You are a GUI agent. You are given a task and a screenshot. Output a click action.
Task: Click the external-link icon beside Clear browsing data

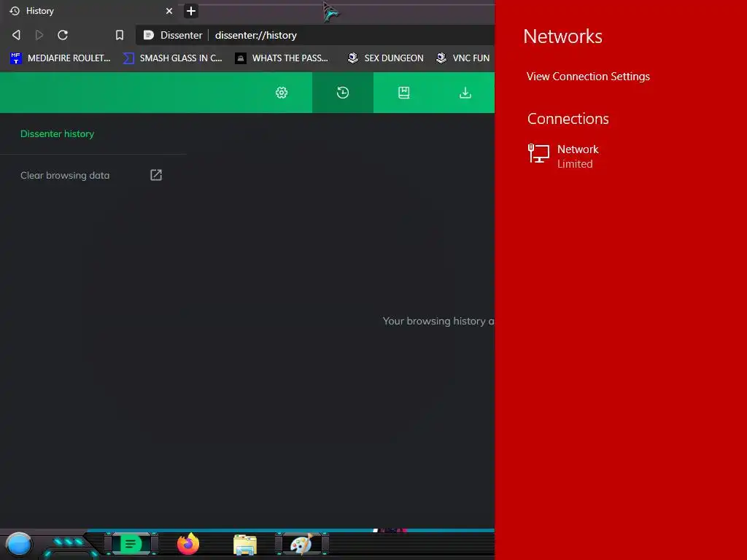coord(156,175)
